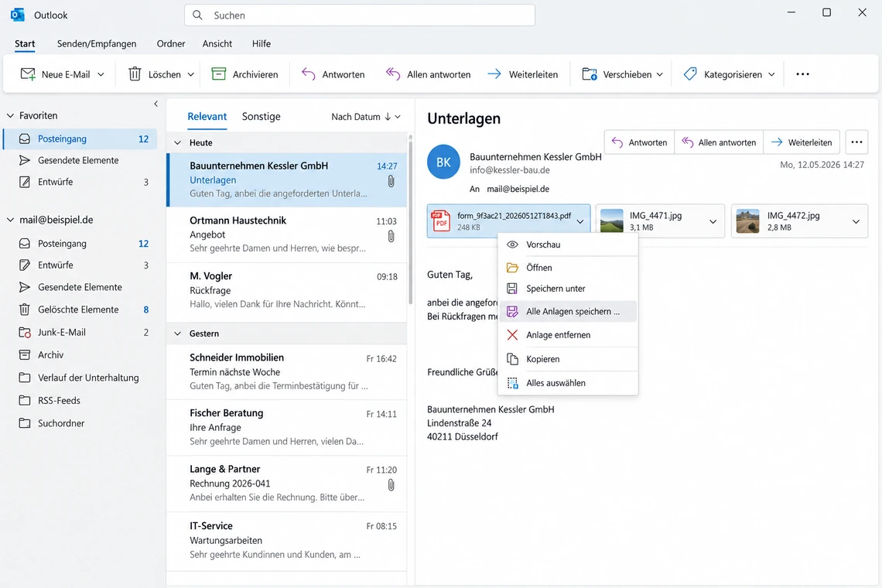
Task: Open the Löschen dropdown arrow
Action: pyautogui.click(x=190, y=74)
